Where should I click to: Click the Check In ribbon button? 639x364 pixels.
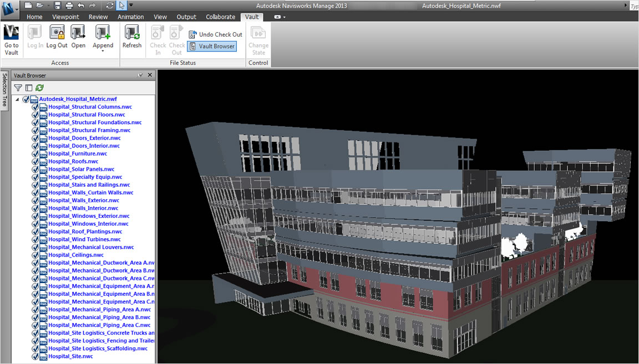[158, 40]
